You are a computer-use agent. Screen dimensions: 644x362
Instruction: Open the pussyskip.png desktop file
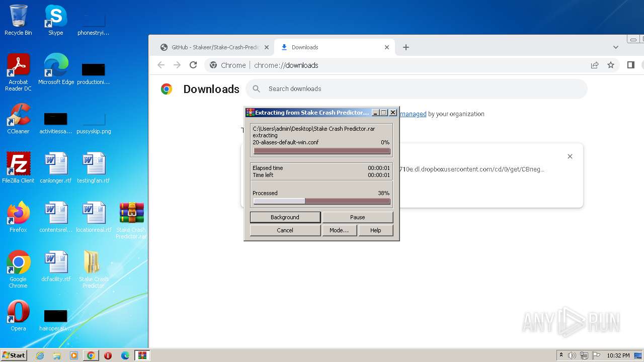pos(94,124)
